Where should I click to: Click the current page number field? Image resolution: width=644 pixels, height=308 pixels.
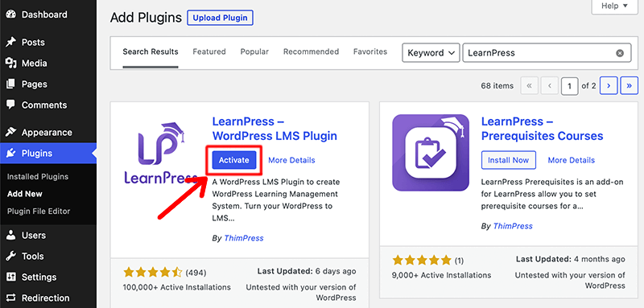570,86
